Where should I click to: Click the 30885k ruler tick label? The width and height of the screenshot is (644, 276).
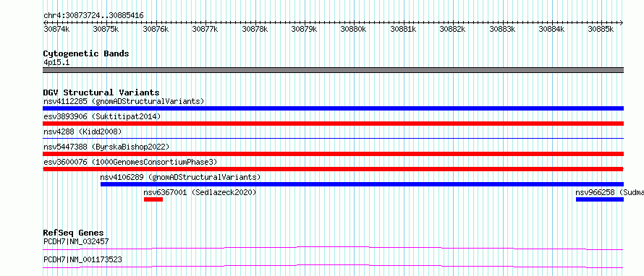(601, 29)
